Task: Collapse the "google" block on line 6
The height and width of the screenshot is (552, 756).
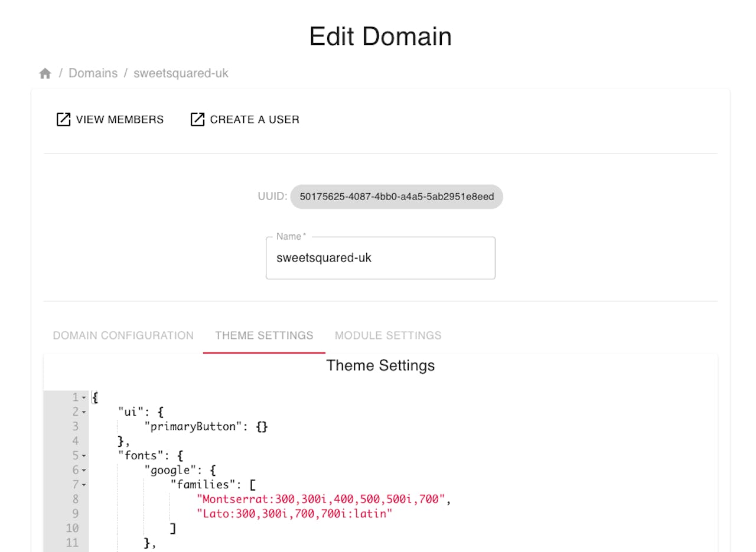Action: click(x=84, y=471)
